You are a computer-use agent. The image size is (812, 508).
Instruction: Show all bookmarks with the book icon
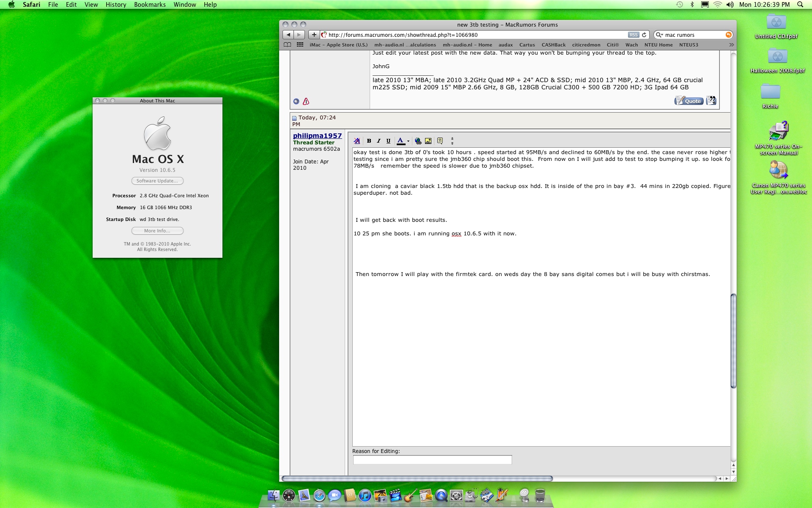coord(287,45)
